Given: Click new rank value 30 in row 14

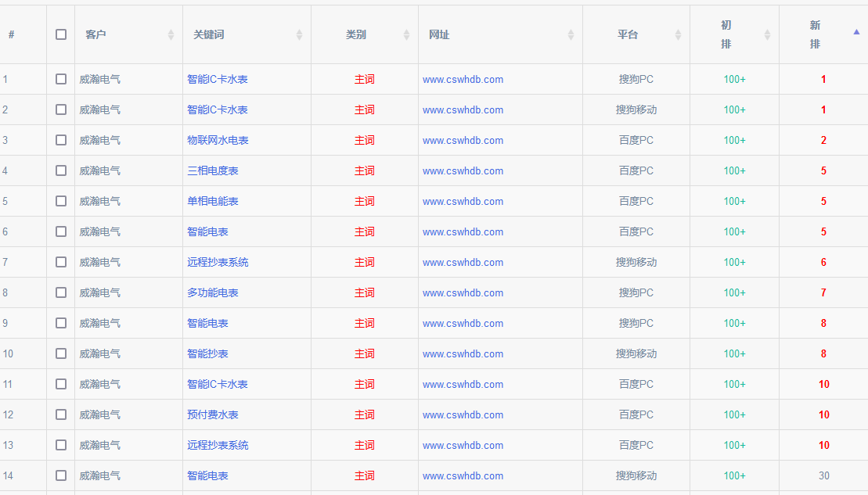Looking at the screenshot, I should 823,475.
